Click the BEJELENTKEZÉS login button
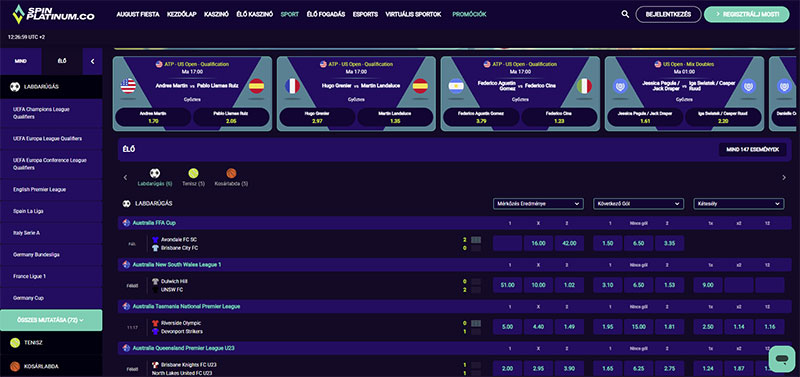 click(x=668, y=14)
